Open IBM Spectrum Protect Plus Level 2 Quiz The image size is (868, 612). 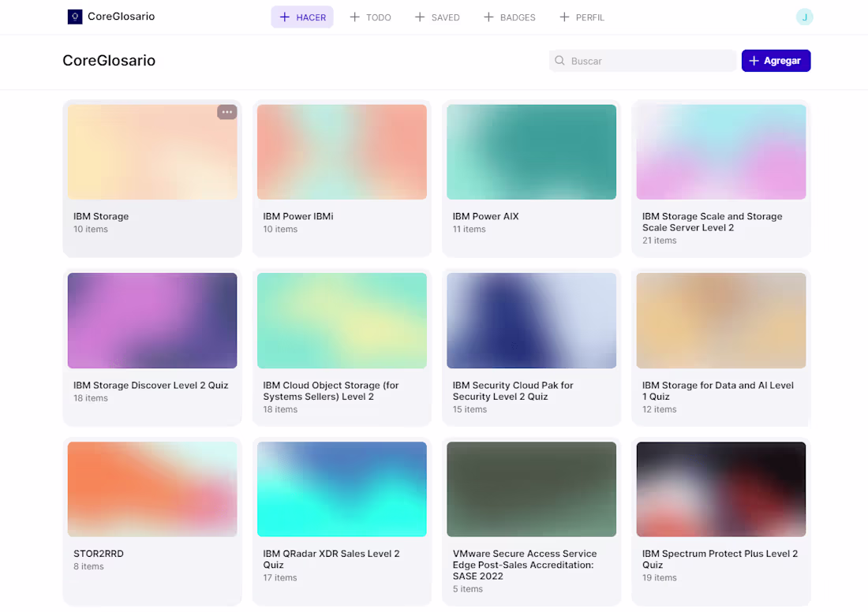pyautogui.click(x=720, y=489)
